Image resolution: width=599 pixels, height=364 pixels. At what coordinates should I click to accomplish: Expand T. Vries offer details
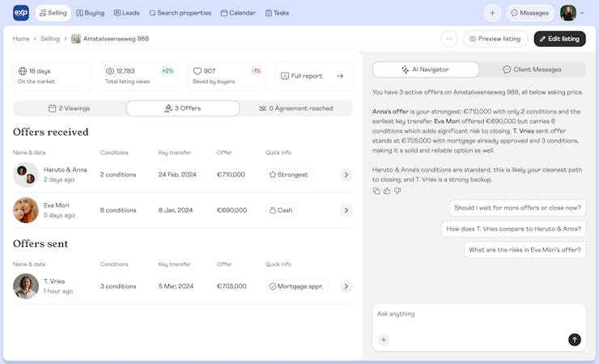pyautogui.click(x=346, y=286)
